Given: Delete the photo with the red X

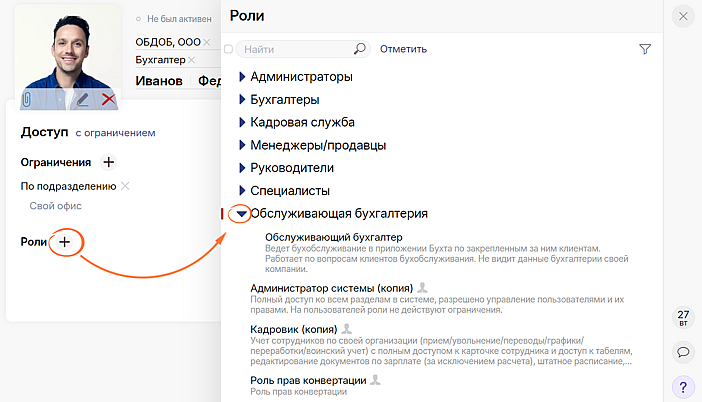Looking at the screenshot, I should 108,99.
